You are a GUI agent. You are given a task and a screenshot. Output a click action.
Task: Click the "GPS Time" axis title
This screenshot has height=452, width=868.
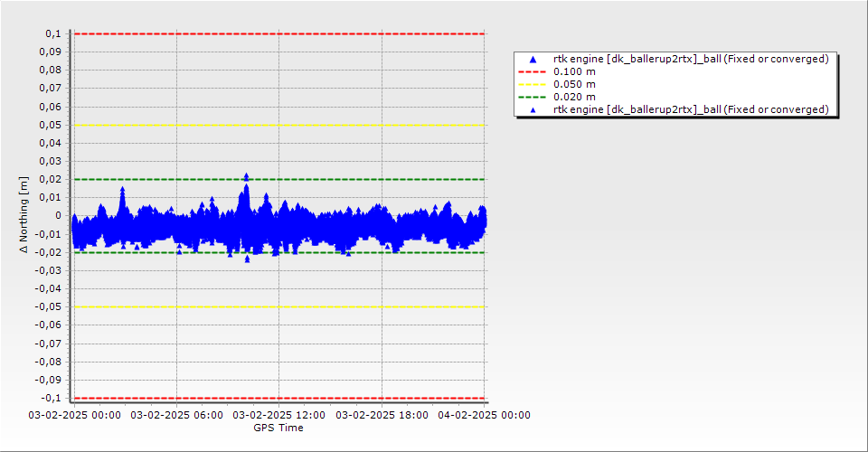pos(278,428)
